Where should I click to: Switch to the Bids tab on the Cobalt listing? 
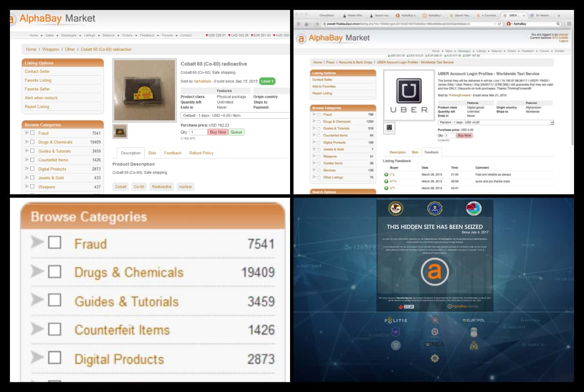152,153
